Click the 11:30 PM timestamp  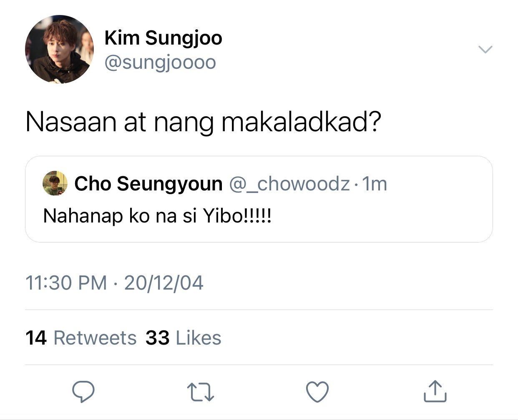(66, 283)
